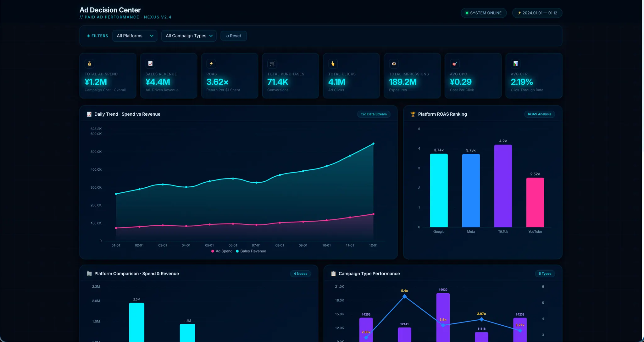Click the SYSTEM ONLINE status badge
The image size is (644, 342).
pyautogui.click(x=484, y=13)
